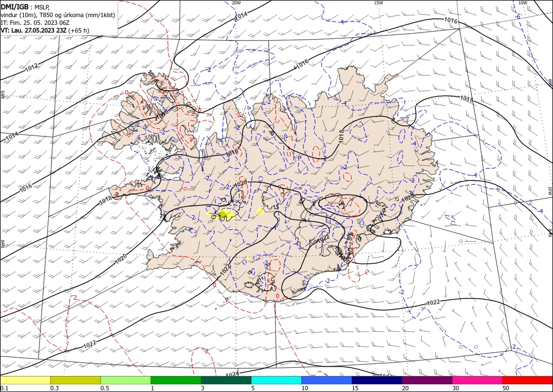Image resolution: width=553 pixels, height=392 pixels.
Task: Click the '0.1' legend value
Action: 3,388
